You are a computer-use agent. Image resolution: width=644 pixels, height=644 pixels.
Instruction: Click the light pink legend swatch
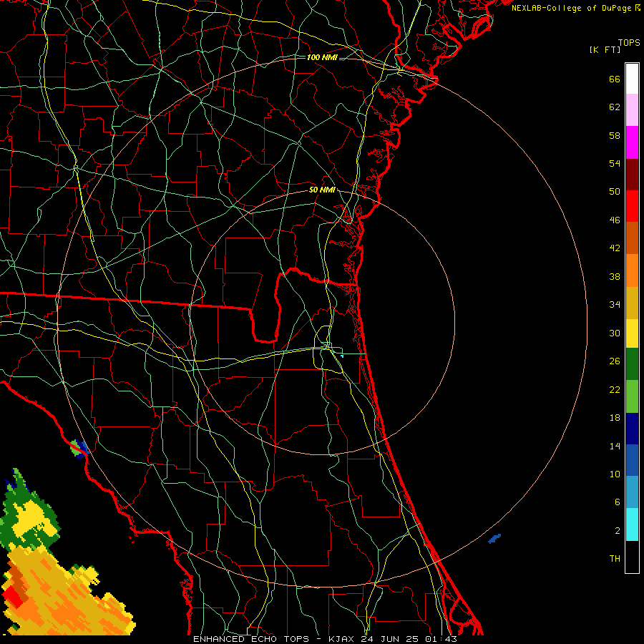(x=632, y=110)
